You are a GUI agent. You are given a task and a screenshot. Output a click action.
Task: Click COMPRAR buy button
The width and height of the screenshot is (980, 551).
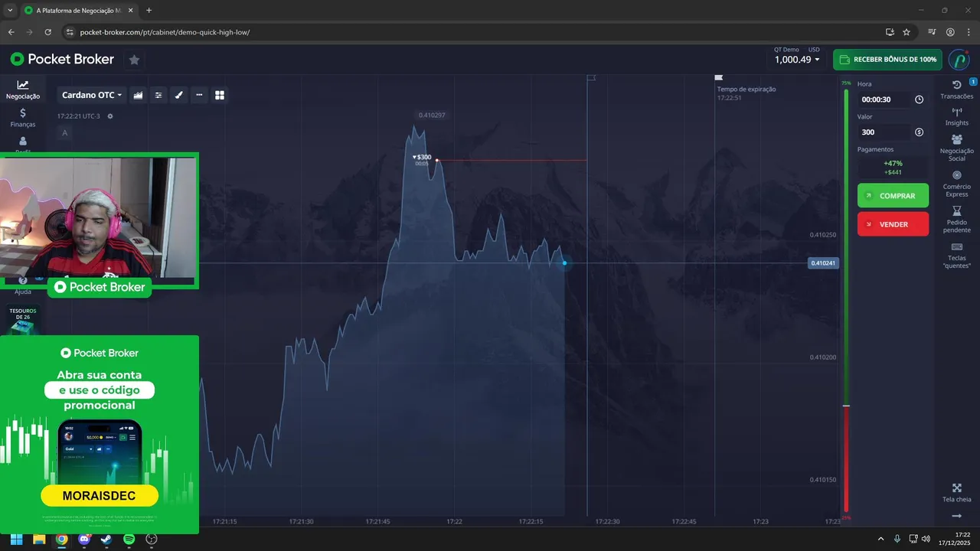(x=893, y=196)
